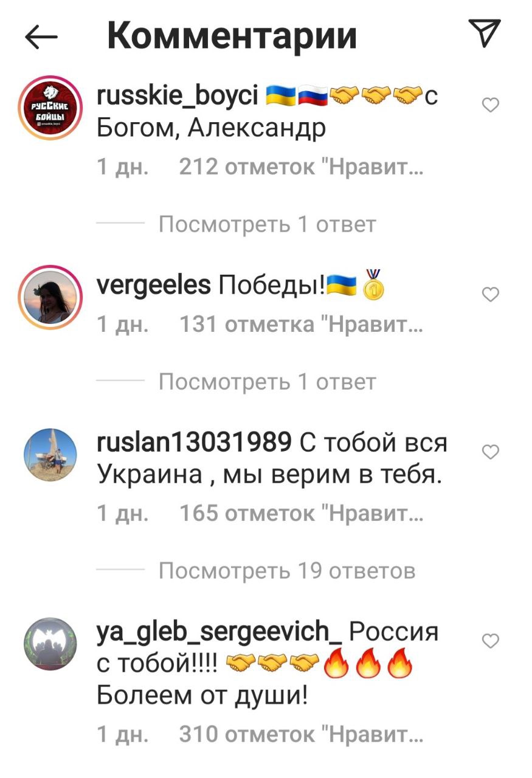Open vergeeles profile picture
The width and height of the screenshot is (532, 778).
point(51,297)
